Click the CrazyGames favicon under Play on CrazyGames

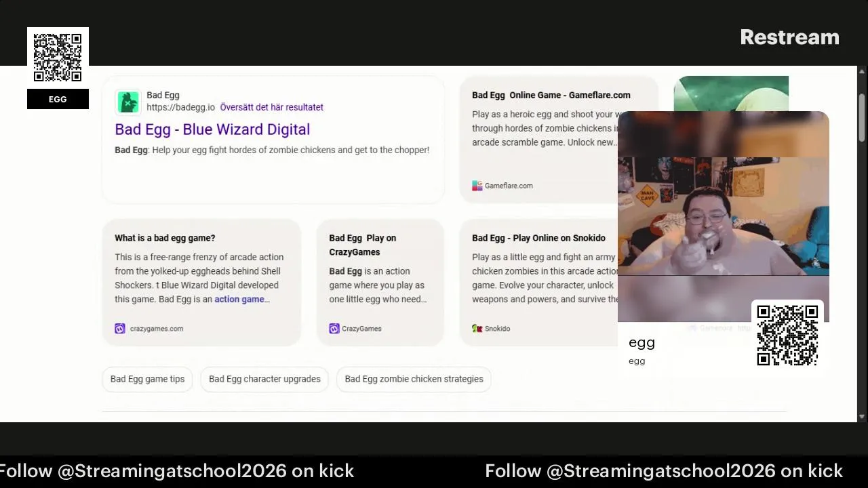(x=334, y=329)
